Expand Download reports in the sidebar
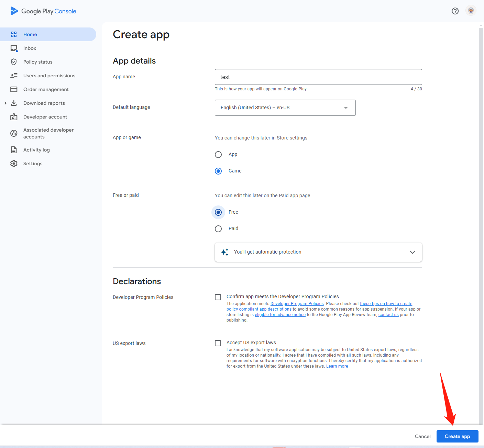Screen dimensions: 484x448 pyautogui.click(x=5, y=103)
